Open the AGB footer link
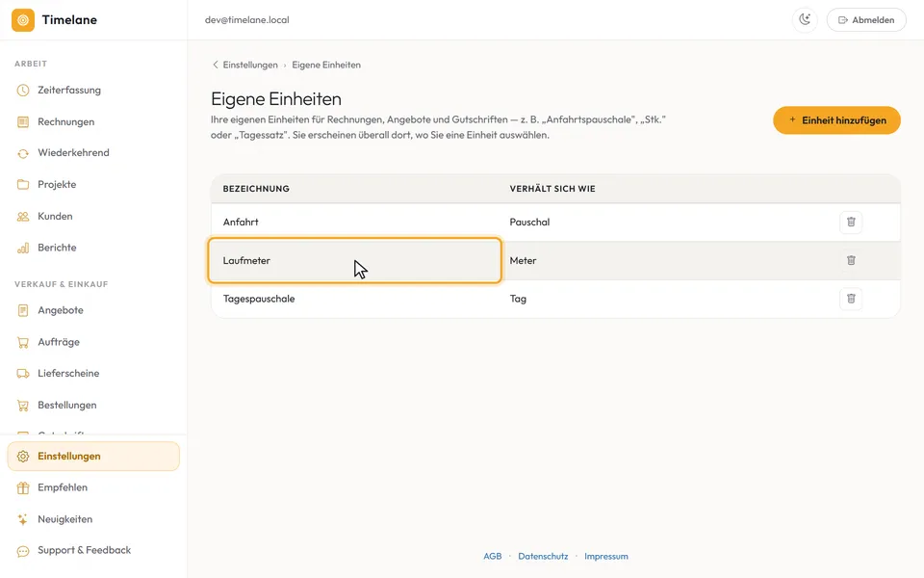Image resolution: width=924 pixels, height=578 pixels. pos(493,556)
